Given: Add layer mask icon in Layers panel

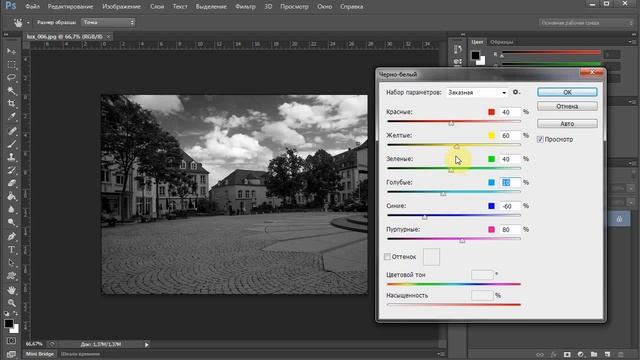Looking at the screenshot, I should pos(567,355).
